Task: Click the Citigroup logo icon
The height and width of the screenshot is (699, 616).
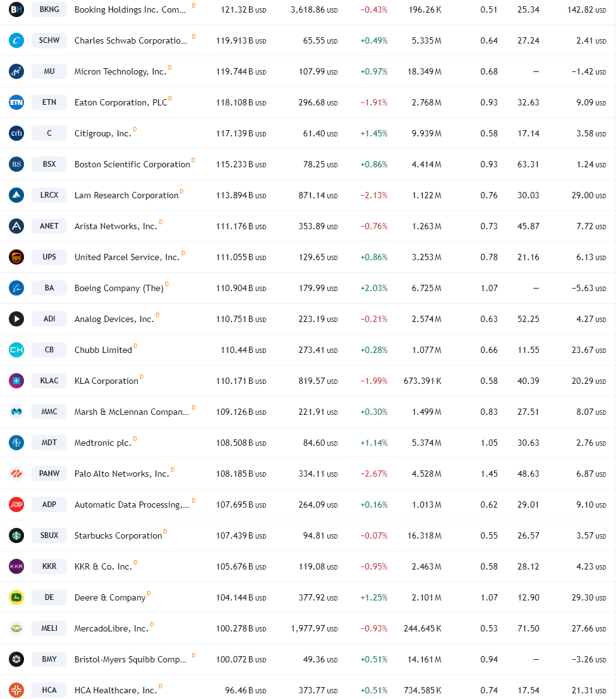Action: pyautogui.click(x=16, y=133)
